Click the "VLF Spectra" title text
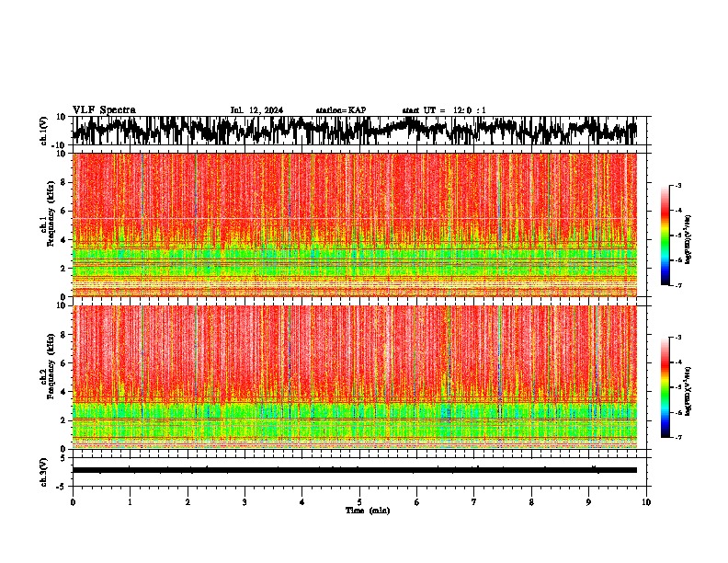728x563 pixels. pos(104,110)
